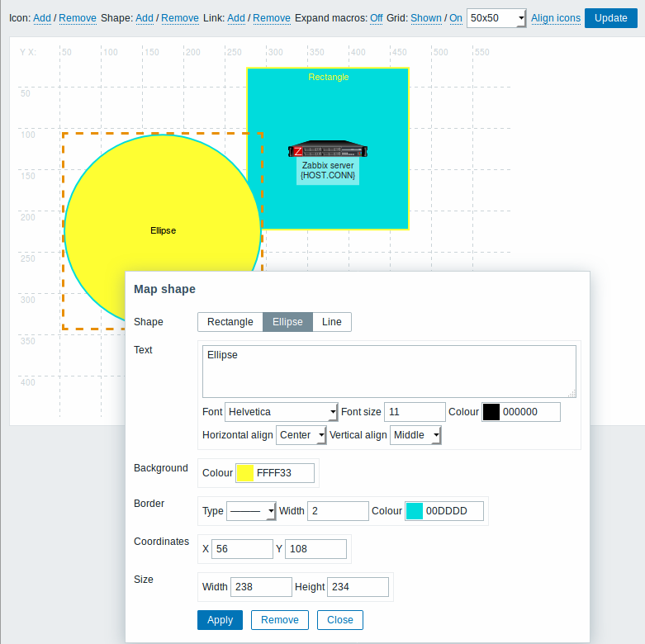Screen dimensions: 645x644
Task: Click the Font size field
Action: 415,412
